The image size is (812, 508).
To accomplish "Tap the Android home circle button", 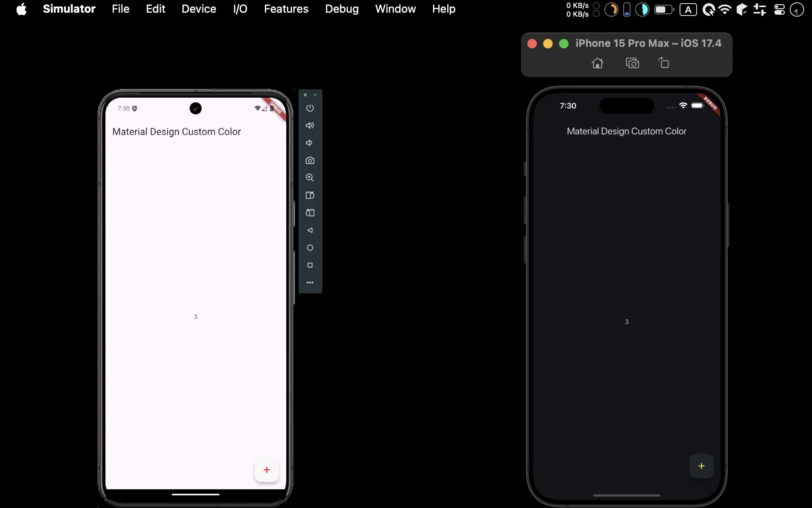I will (x=310, y=248).
